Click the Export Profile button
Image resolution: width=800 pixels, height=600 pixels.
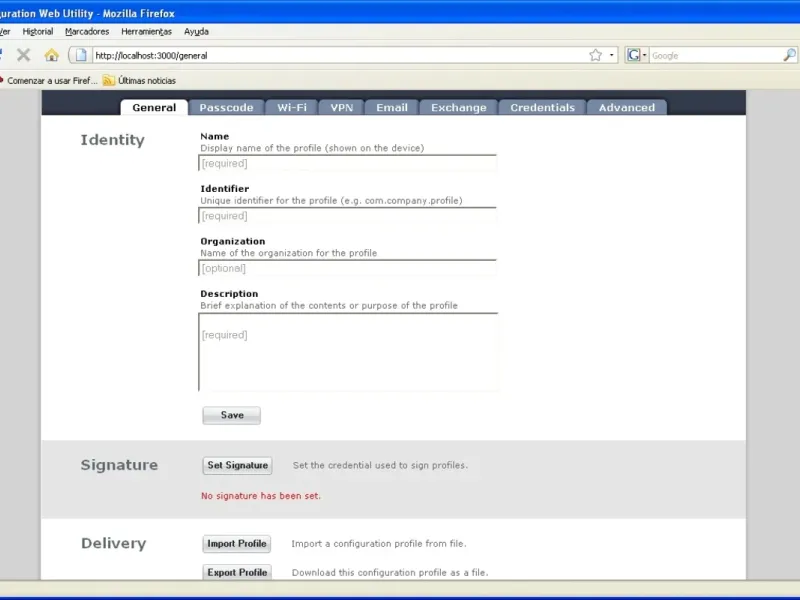click(x=237, y=572)
